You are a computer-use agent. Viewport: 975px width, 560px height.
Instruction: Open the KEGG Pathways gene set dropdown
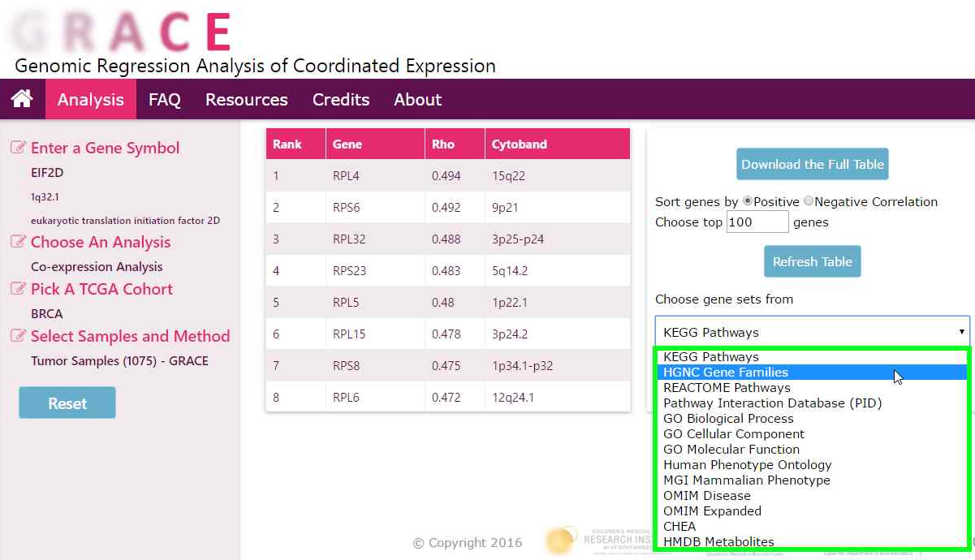[x=812, y=332]
